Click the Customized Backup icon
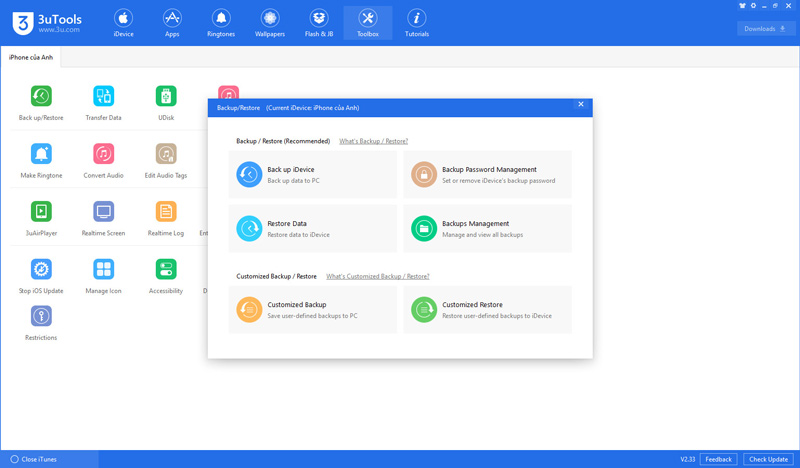The height and width of the screenshot is (468, 800). [x=249, y=310]
